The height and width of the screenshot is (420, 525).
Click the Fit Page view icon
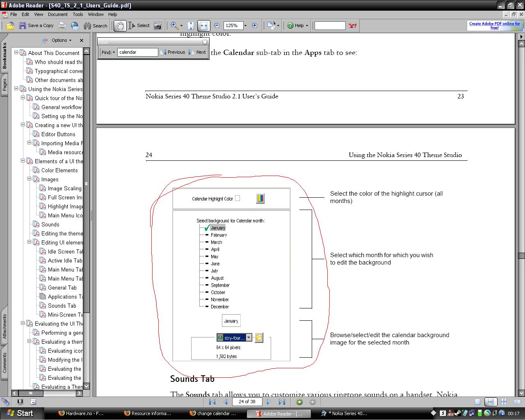[x=191, y=25]
